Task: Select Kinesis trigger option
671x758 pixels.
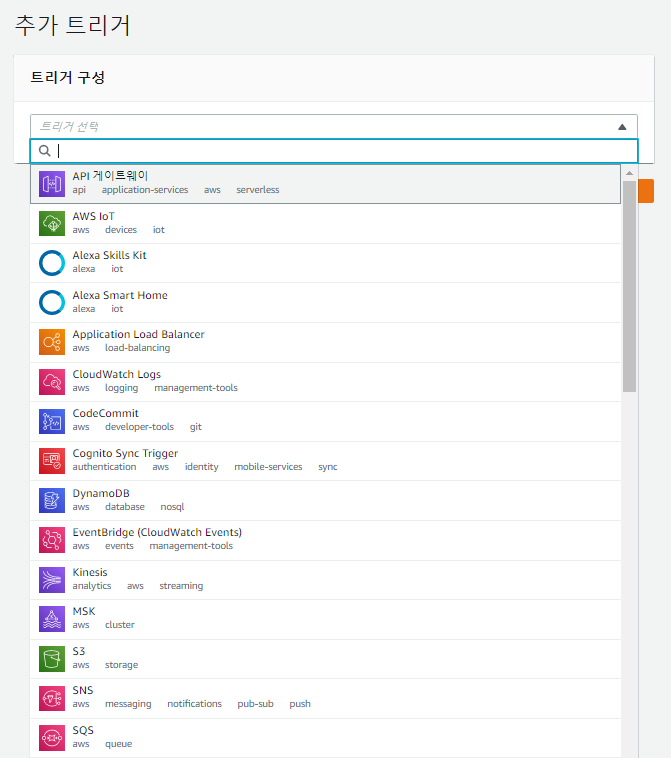Action: coord(325,580)
